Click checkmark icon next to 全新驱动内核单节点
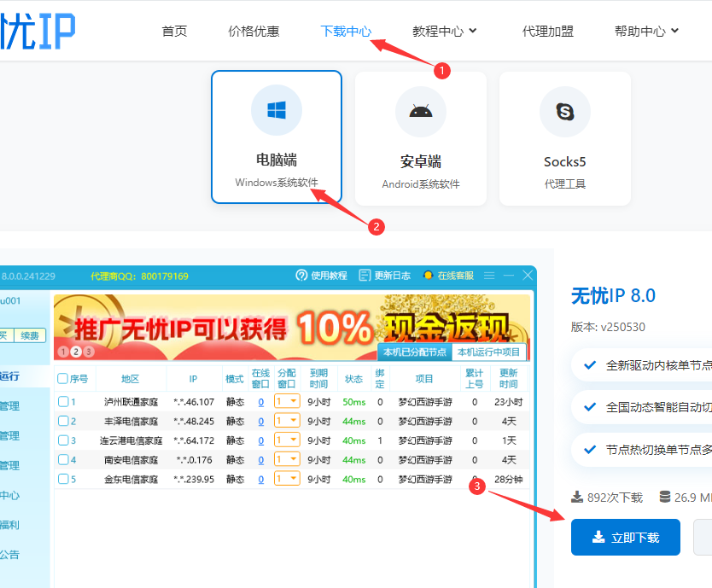Viewport: 712px width, 588px height. (590, 365)
